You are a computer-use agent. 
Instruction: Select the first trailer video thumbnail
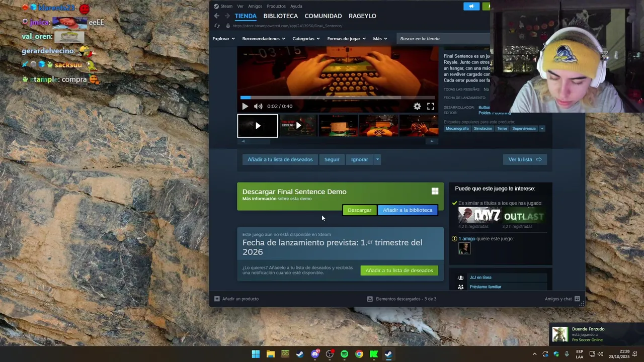click(x=257, y=126)
